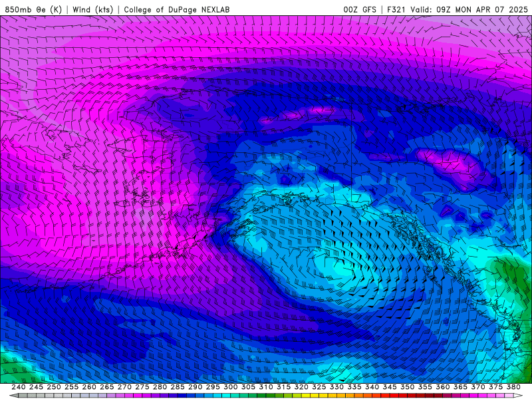This screenshot has height=399, width=532.
Task: Click the "College of DuPage NEXLAB" label
Action: click(177, 9)
